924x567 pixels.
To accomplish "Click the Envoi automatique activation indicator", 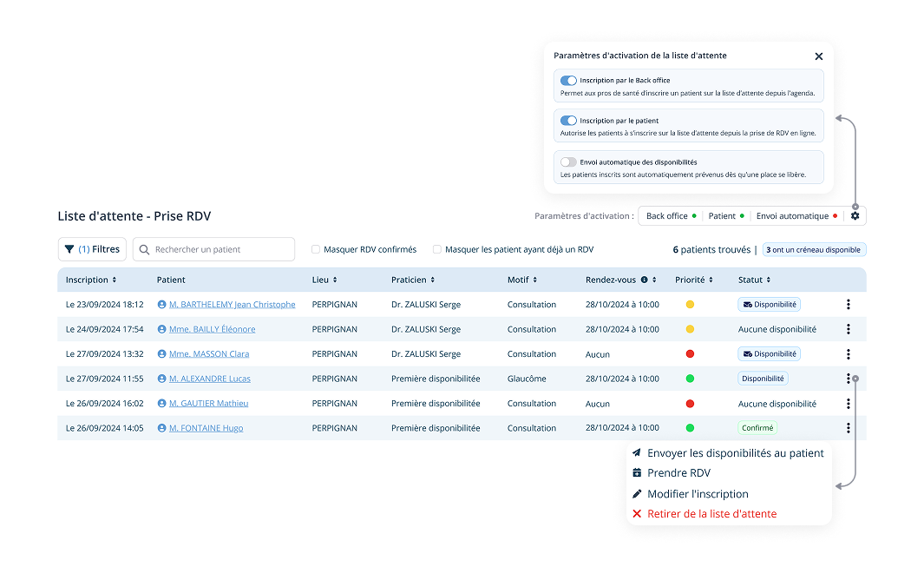I will click(x=796, y=216).
